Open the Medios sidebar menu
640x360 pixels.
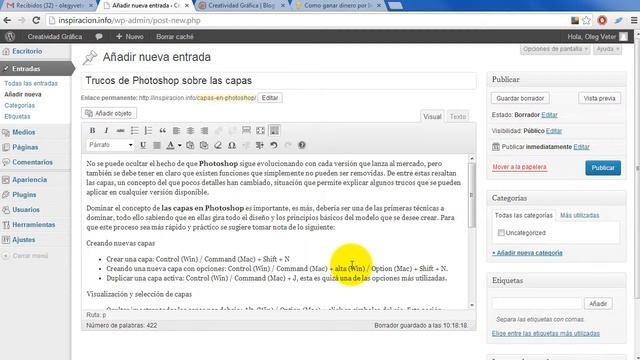coord(24,132)
